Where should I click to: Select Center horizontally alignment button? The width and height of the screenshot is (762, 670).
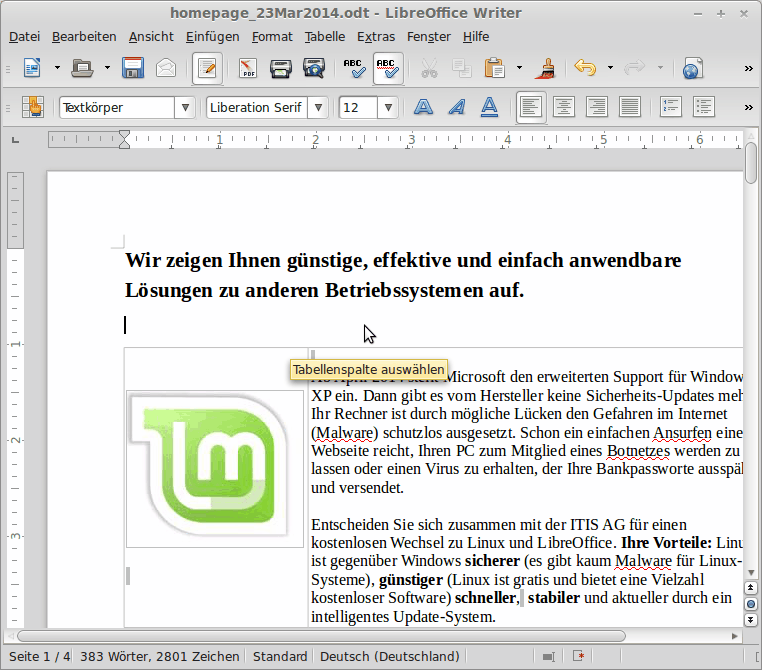[x=564, y=107]
